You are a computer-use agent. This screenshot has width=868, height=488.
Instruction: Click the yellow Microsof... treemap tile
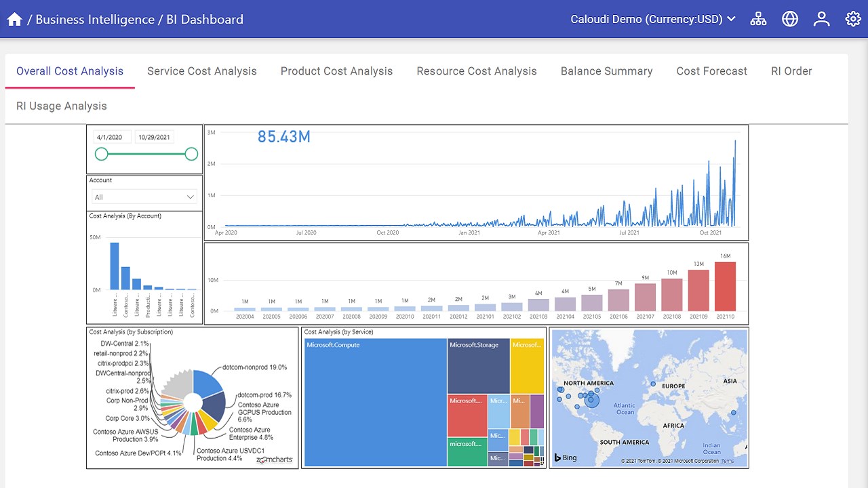[x=527, y=366]
